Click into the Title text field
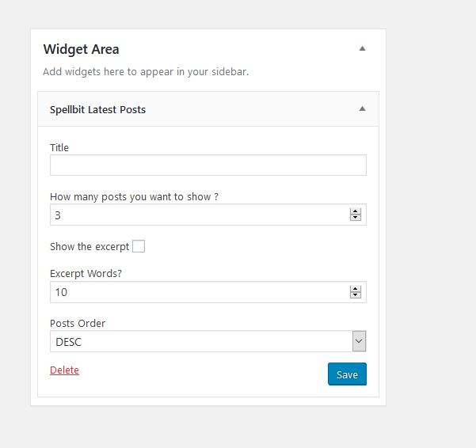The width and height of the screenshot is (476, 448). pyautogui.click(x=208, y=165)
